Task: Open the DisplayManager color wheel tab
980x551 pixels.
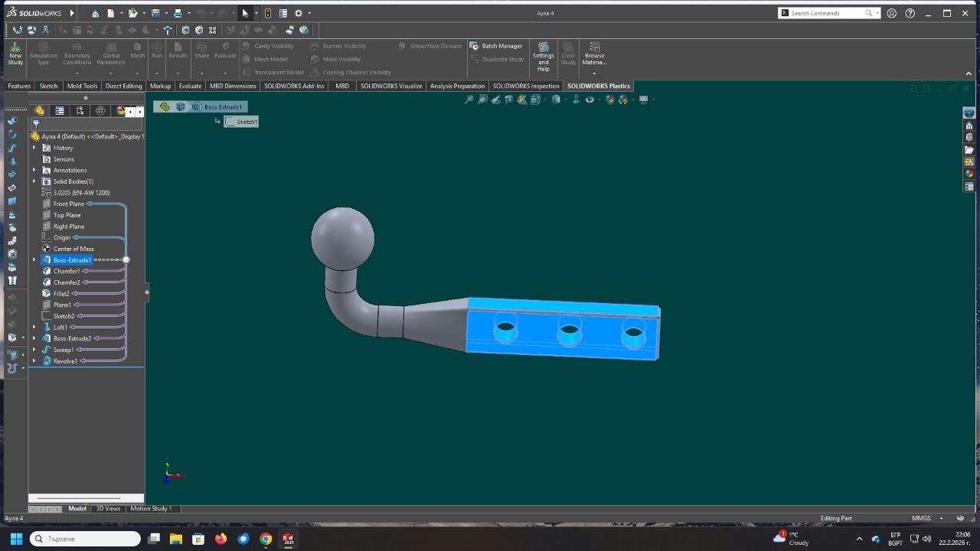Action: [120, 111]
